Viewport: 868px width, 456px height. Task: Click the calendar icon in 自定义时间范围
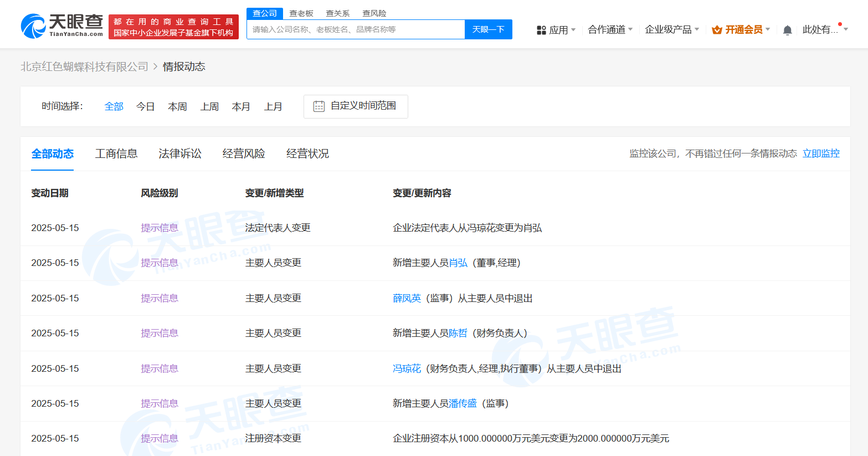point(318,106)
